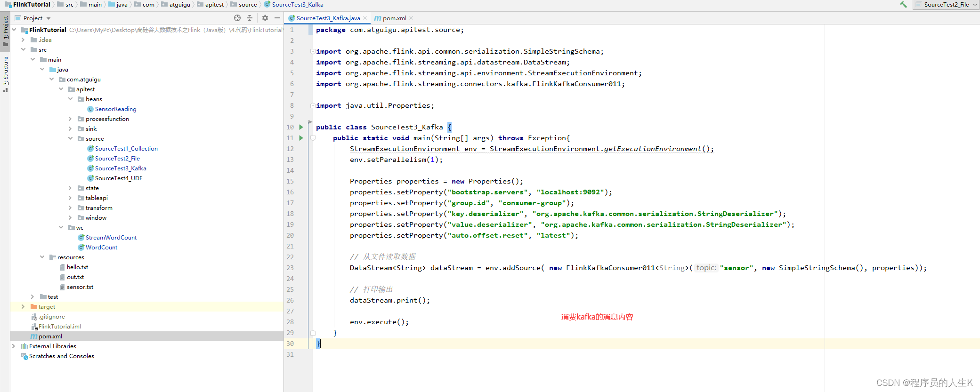This screenshot has height=392, width=980.
Task: Select WordCount class file
Action: (x=101, y=248)
